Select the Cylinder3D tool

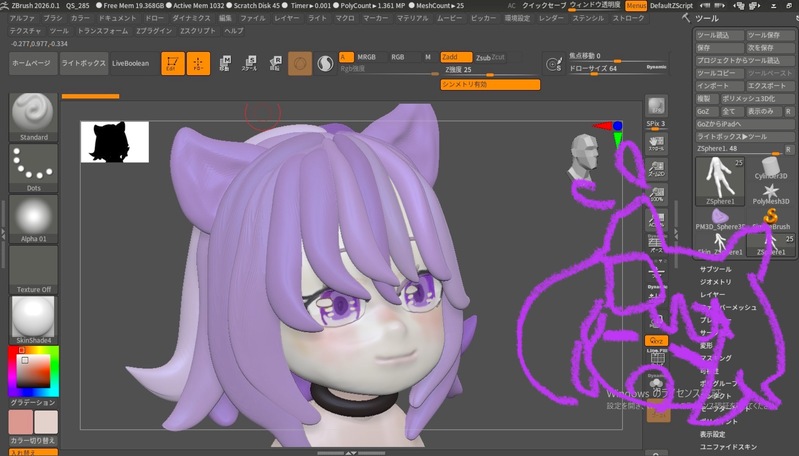(x=771, y=169)
